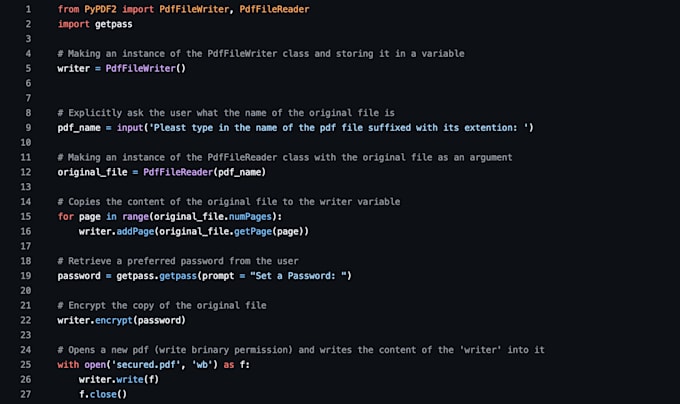Click line number 27 in the gutter
Image resolution: width=680 pixels, height=404 pixels.
(x=26, y=394)
